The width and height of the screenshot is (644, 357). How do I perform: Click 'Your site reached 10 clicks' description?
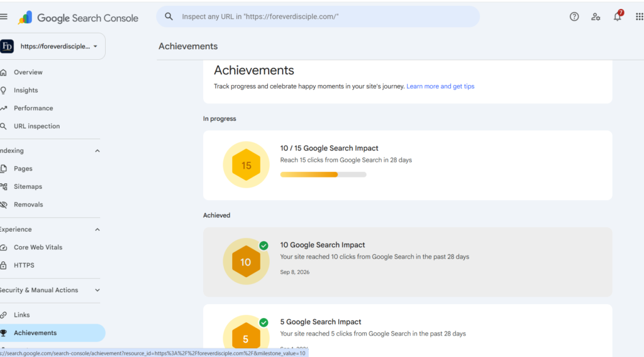pos(375,257)
